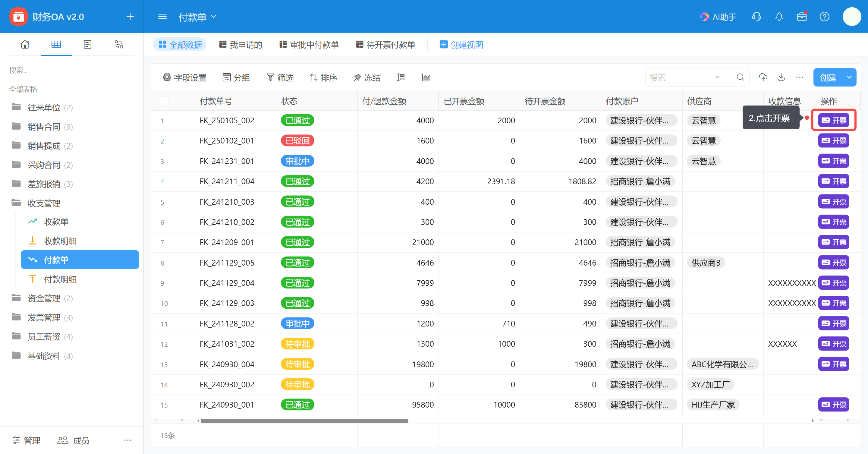Screen dimensions: 868x454
Task: Open the document page icon in sidebar
Action: click(x=88, y=45)
